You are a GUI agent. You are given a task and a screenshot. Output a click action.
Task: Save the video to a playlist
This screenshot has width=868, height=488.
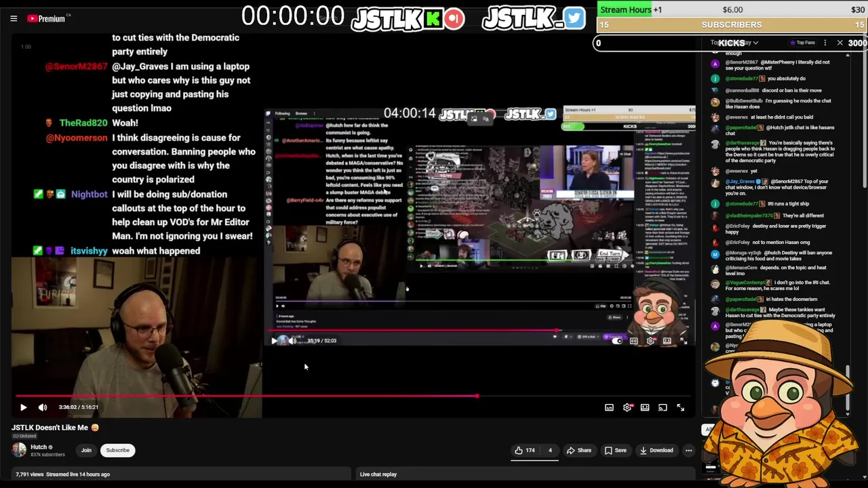pyautogui.click(x=615, y=450)
